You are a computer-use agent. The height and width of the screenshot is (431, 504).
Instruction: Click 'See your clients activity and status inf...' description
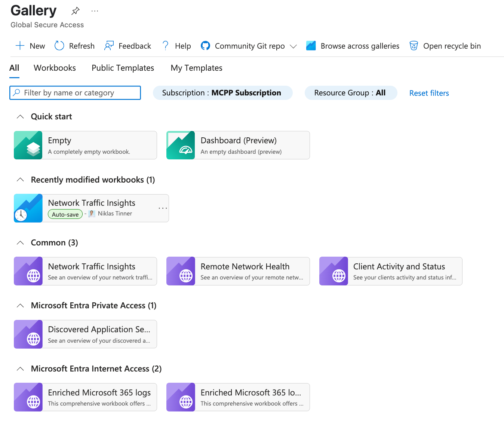pos(405,278)
